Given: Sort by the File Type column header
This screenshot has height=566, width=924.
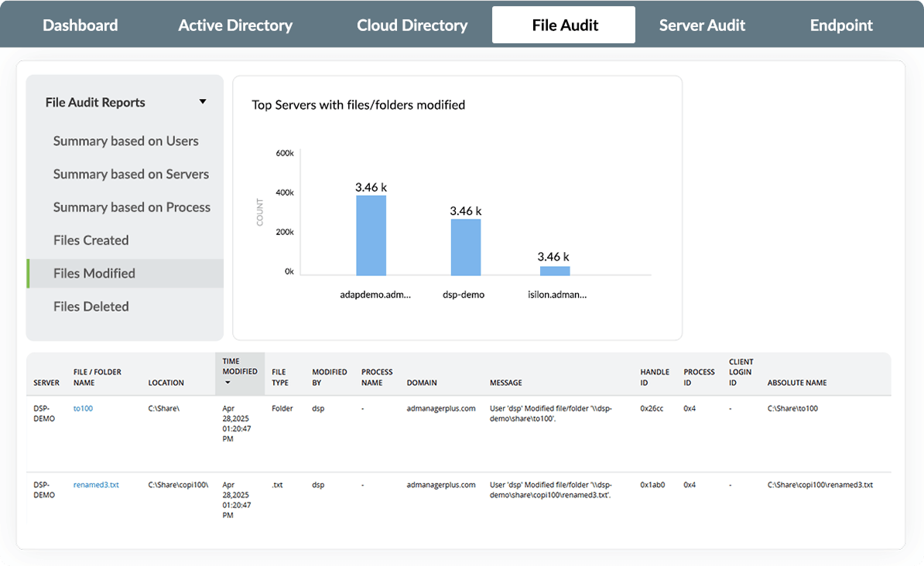Looking at the screenshot, I should [280, 377].
